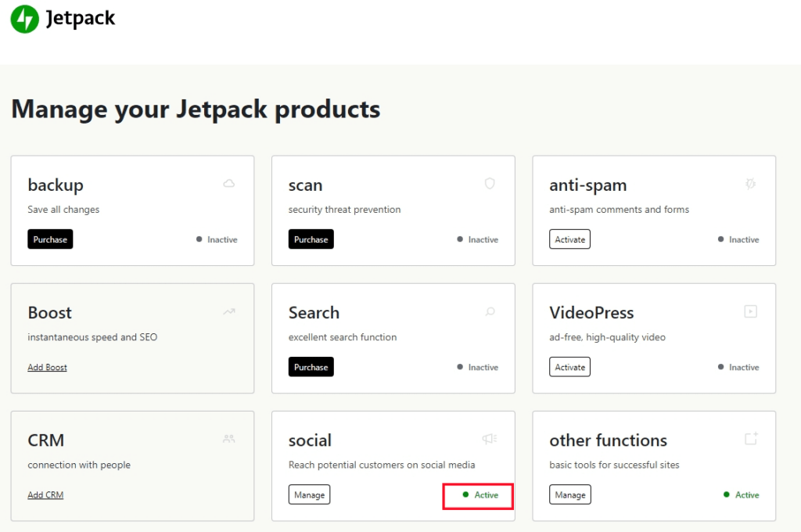This screenshot has width=801, height=532.
Task: Click the Jetpack logo icon
Action: [24, 19]
